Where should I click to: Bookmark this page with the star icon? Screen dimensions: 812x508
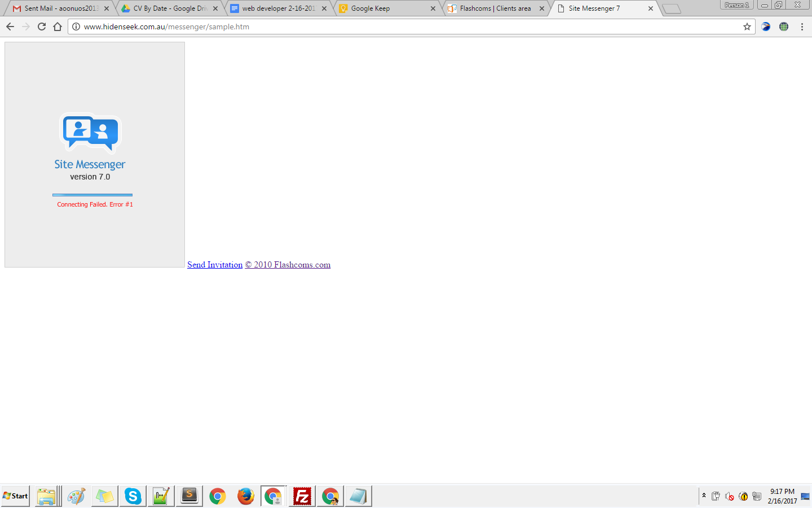pyautogui.click(x=747, y=27)
